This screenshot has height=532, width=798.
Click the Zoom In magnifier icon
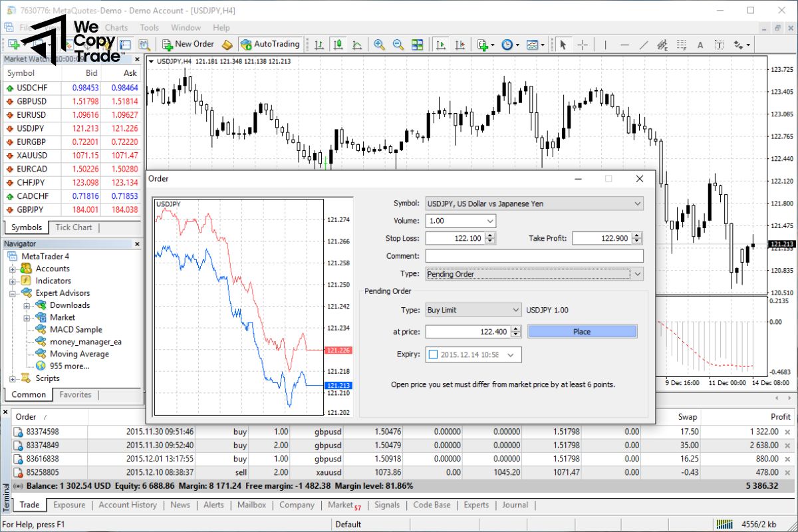379,45
